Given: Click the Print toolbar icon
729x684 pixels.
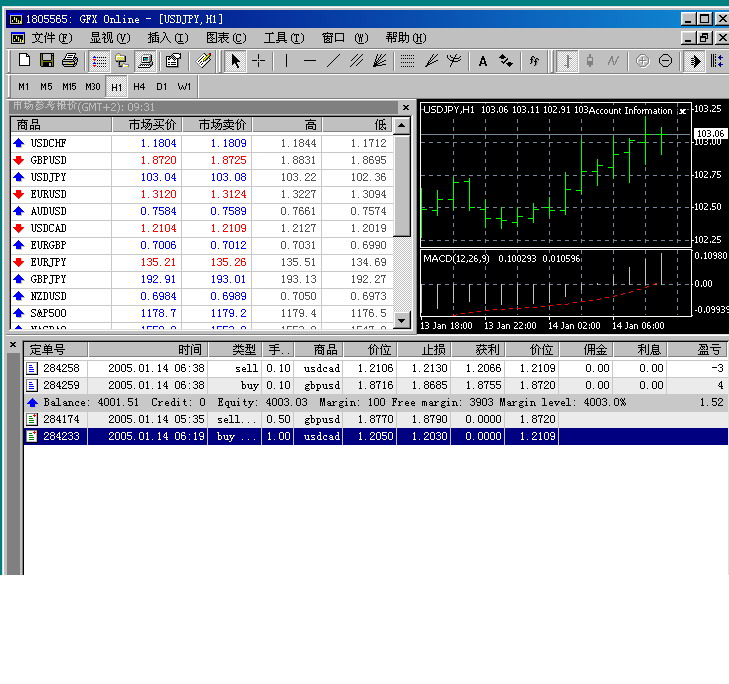Looking at the screenshot, I should click(69, 61).
